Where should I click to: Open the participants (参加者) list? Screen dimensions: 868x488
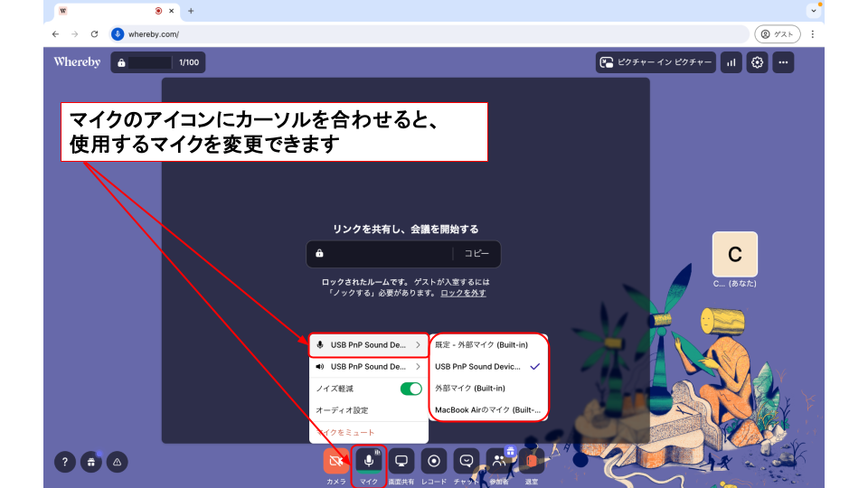(499, 461)
